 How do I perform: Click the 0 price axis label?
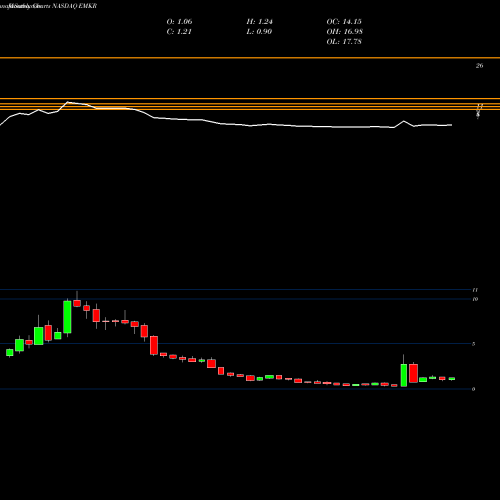(x=474, y=389)
